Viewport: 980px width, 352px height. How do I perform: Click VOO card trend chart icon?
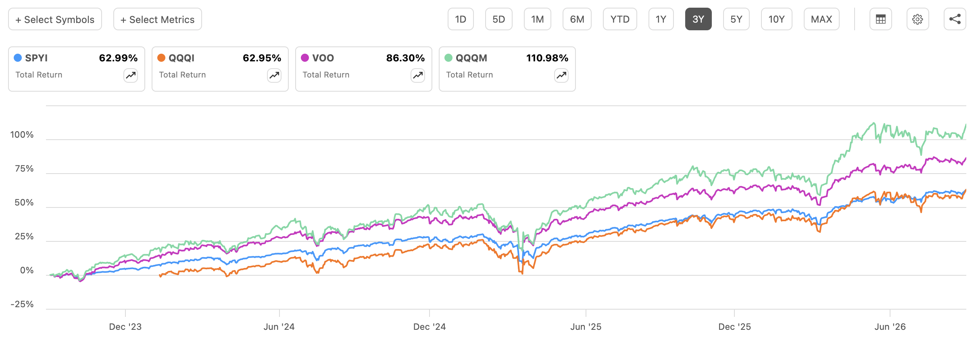pos(418,75)
